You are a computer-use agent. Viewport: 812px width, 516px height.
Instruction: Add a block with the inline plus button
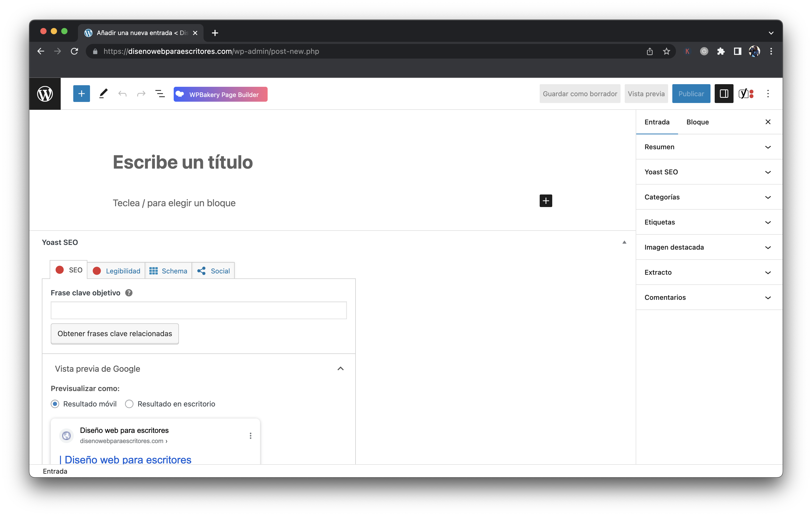click(x=546, y=201)
